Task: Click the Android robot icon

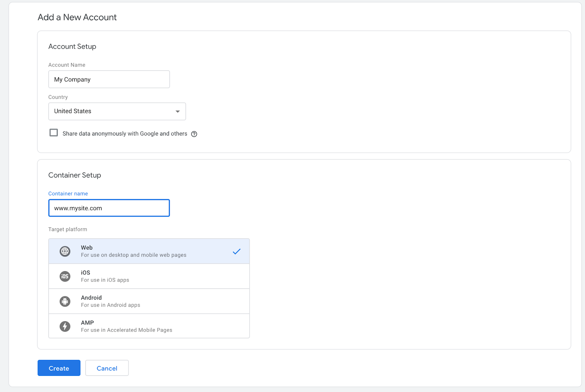Action: [65, 301]
